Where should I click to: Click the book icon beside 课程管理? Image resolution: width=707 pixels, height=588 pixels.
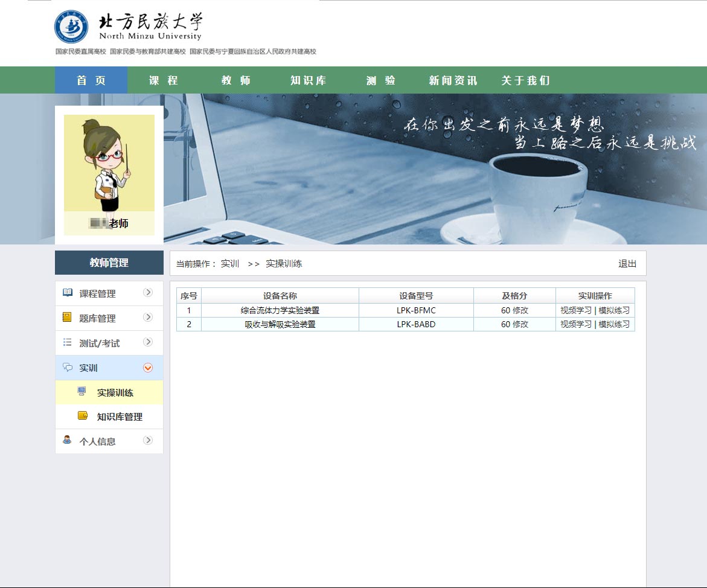click(68, 293)
